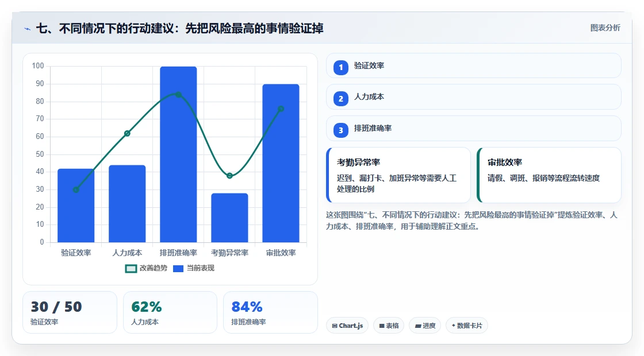The height and width of the screenshot is (356, 644).
Task: Click the 100 y-axis value
Action: coord(38,66)
